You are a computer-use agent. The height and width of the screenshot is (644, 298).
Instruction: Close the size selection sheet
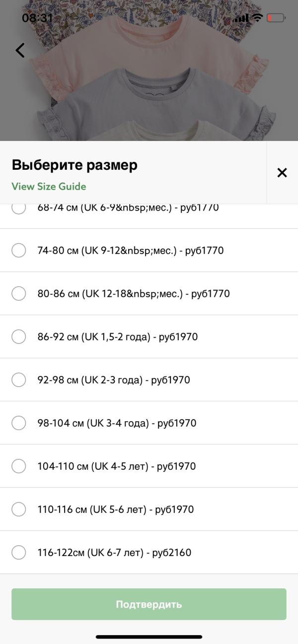(282, 173)
